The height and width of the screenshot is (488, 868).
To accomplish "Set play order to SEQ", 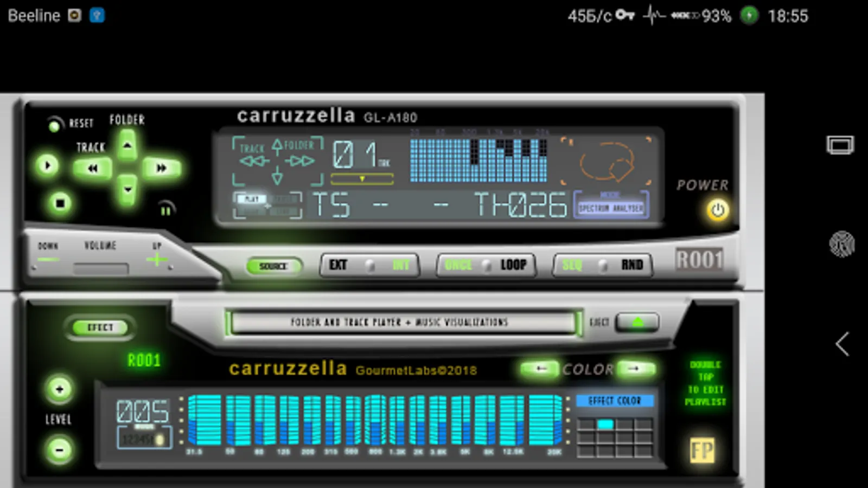I will 572,265.
